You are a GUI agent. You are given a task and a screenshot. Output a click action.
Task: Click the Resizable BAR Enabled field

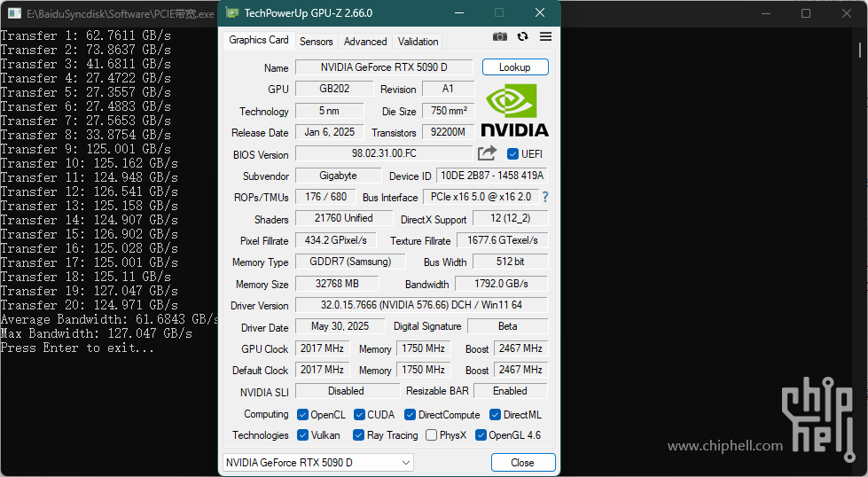(x=511, y=391)
